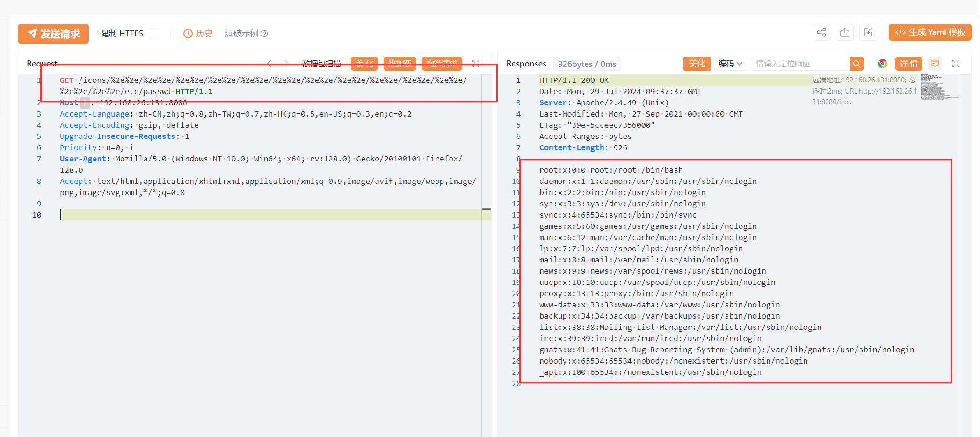Screen dimensions: 980x437
Task: Click the 构造请求 build request button
Action: [x=442, y=64]
